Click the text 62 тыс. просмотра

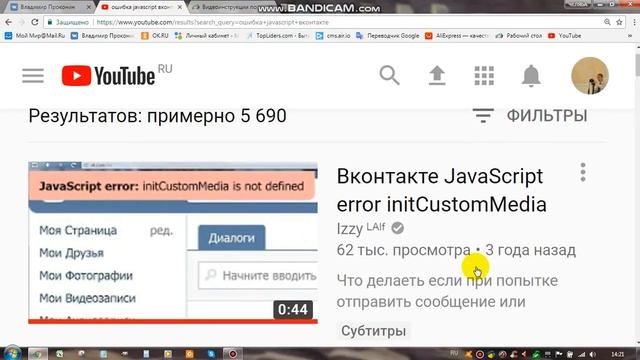point(403,250)
